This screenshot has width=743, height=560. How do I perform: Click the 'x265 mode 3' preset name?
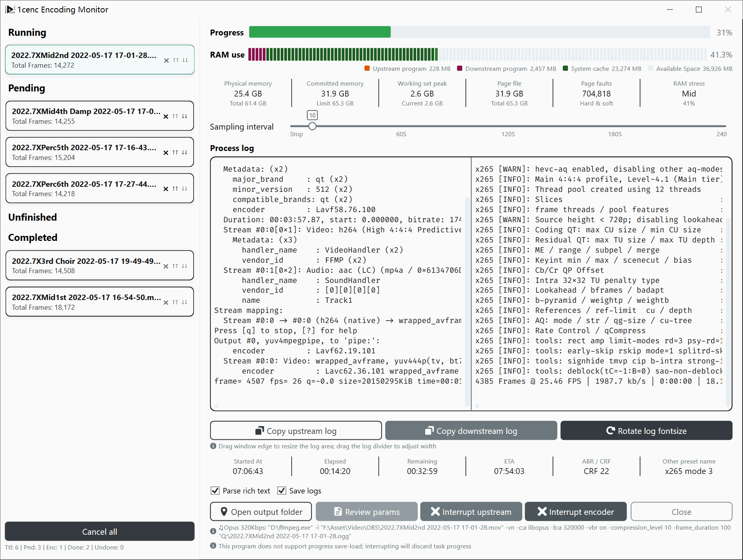[689, 471]
